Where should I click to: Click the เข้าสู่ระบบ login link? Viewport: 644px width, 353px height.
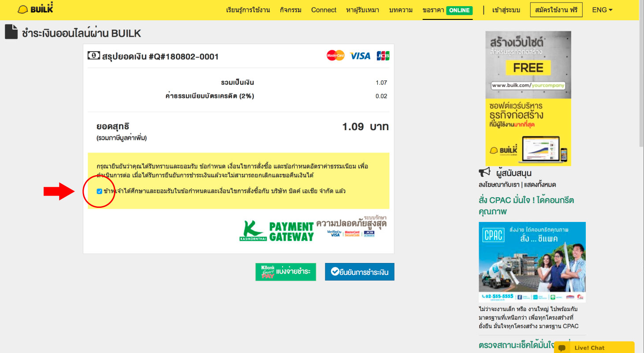(x=506, y=10)
